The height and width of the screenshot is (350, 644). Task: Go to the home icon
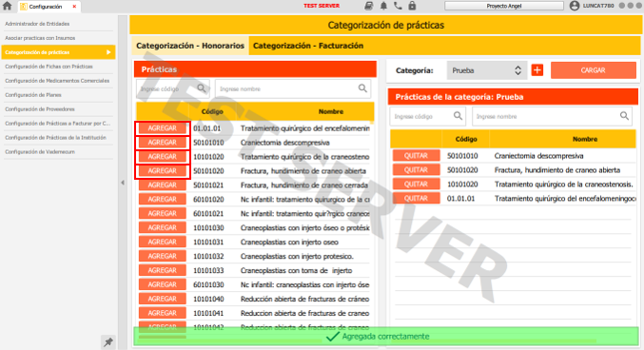pyautogui.click(x=7, y=6)
